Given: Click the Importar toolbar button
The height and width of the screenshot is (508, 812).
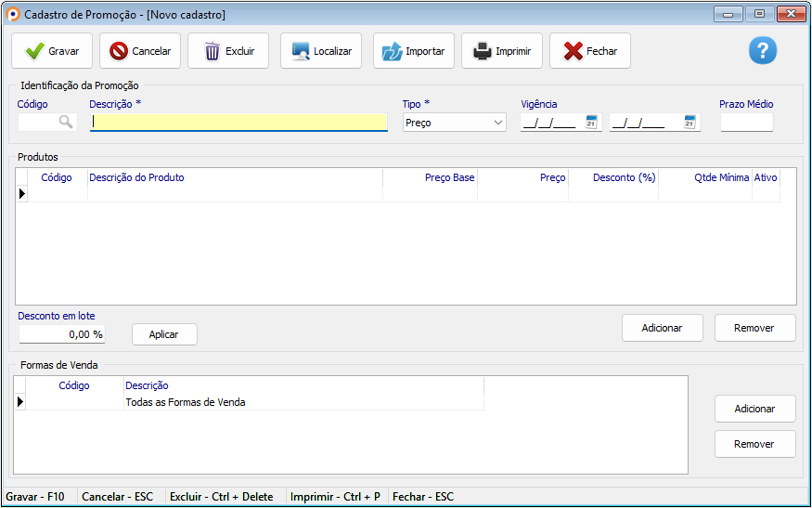Looking at the screenshot, I should 414,51.
